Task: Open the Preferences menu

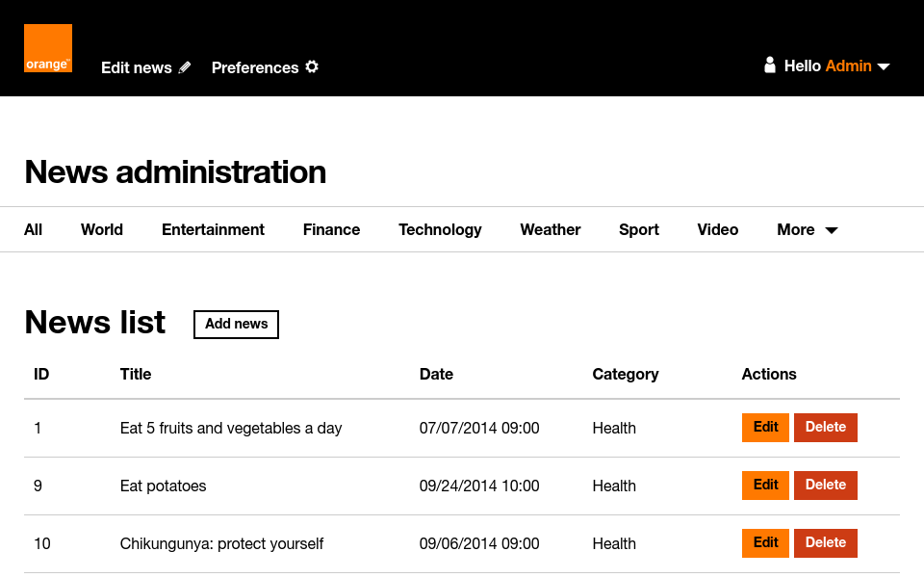Action: (x=255, y=67)
